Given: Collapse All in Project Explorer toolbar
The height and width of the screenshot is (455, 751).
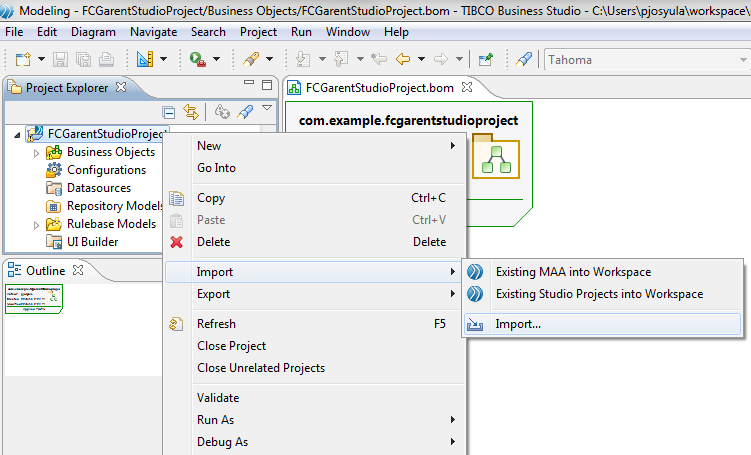Looking at the screenshot, I should 169,113.
